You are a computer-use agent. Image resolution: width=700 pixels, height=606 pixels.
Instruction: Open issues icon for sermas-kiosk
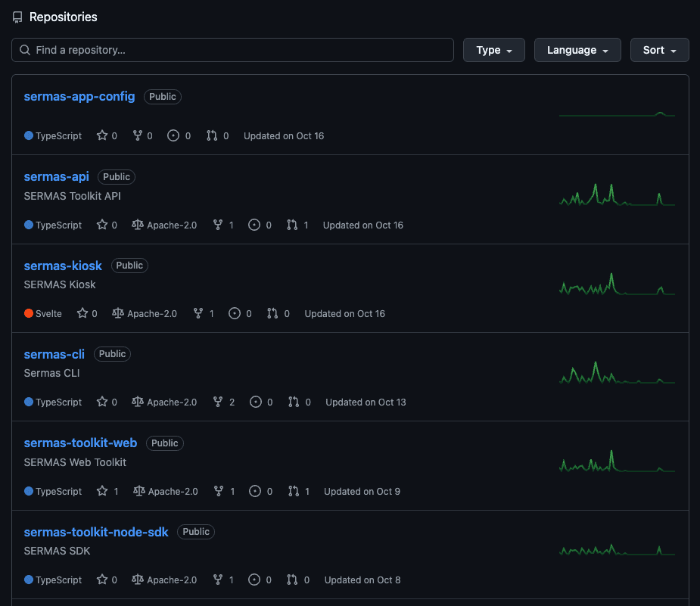coord(235,312)
